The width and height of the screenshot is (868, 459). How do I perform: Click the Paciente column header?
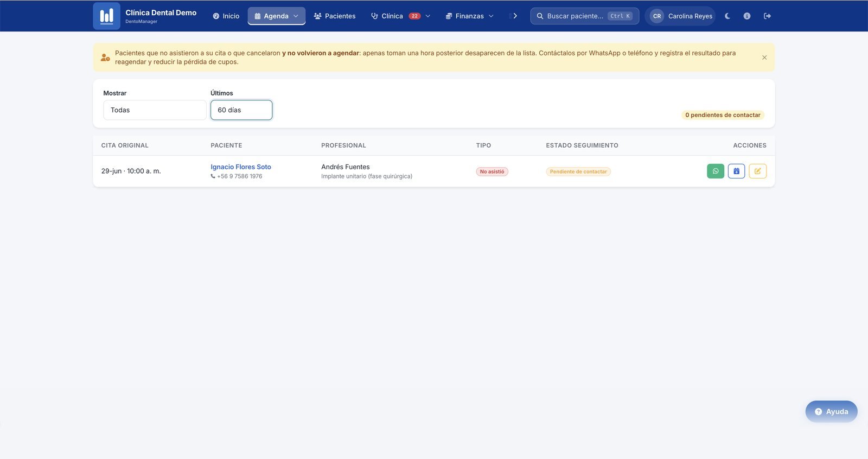coord(226,145)
